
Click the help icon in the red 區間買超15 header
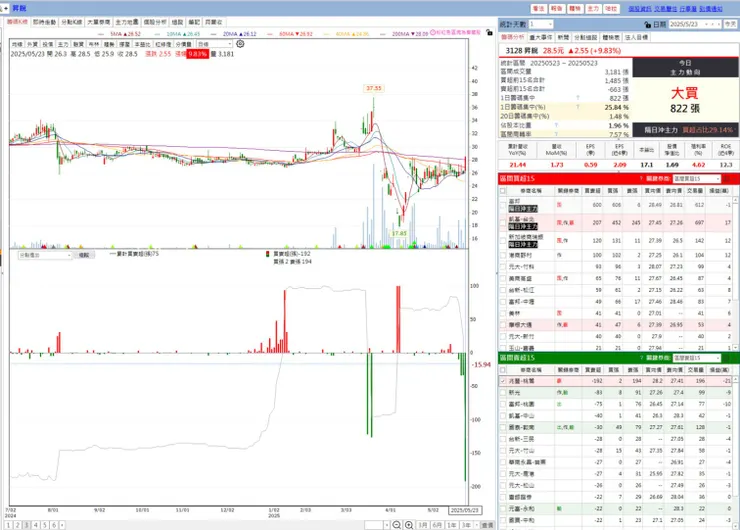[641, 179]
